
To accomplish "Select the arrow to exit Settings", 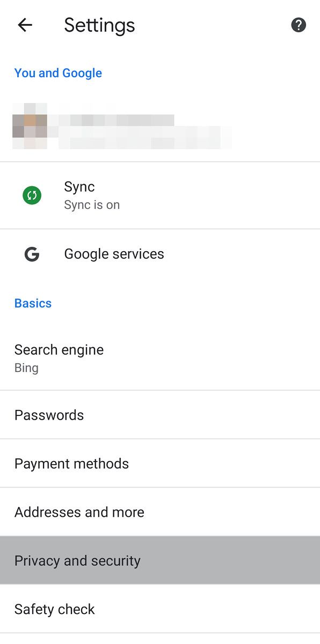I will tap(25, 25).
